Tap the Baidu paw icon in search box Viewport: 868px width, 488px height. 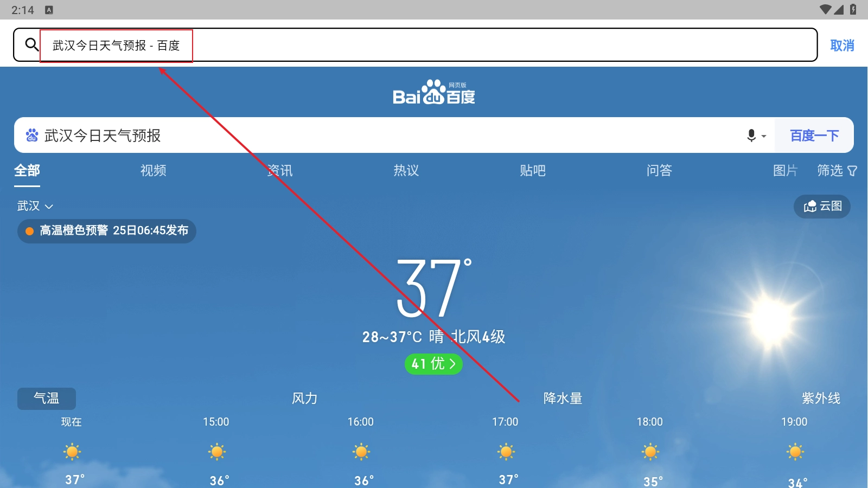pyautogui.click(x=32, y=135)
